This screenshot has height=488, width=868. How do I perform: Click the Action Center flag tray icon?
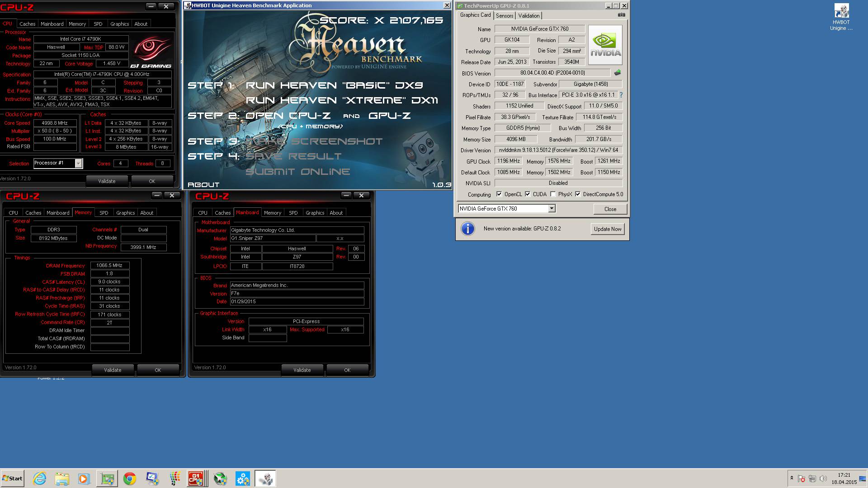click(x=802, y=479)
